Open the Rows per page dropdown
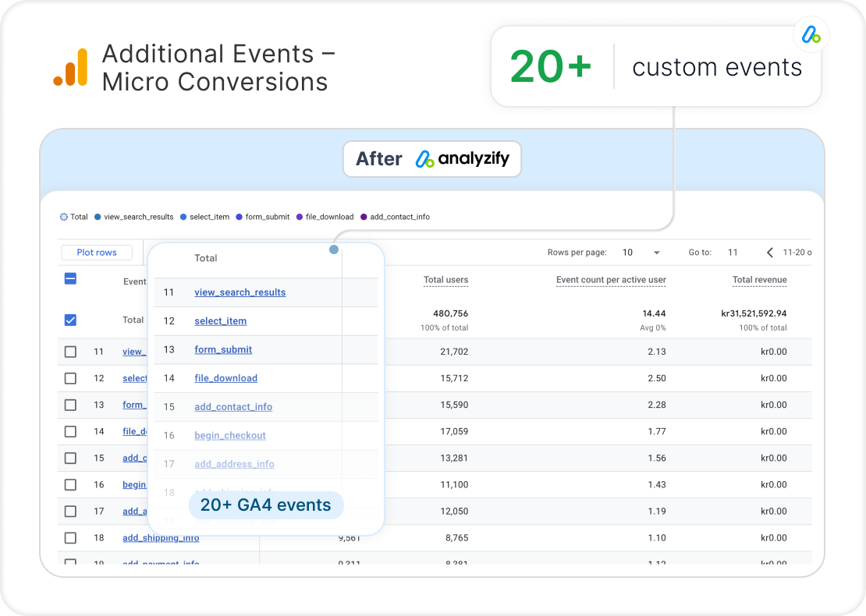Viewport: 866px width, 616px height. click(641, 253)
